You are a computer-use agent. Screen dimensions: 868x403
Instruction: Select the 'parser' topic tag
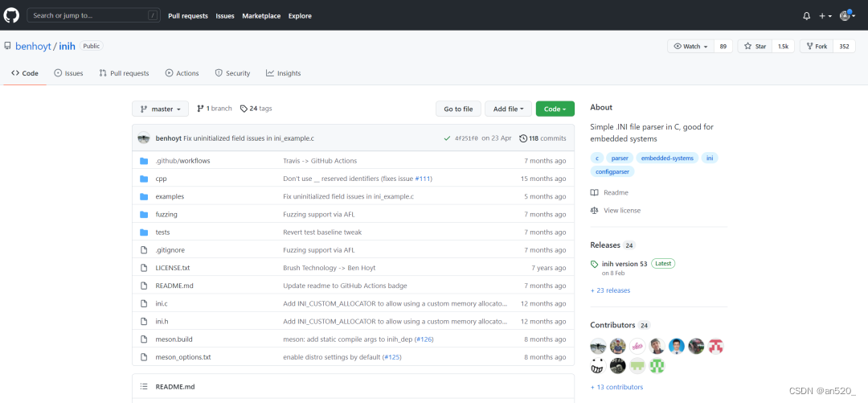click(x=620, y=158)
